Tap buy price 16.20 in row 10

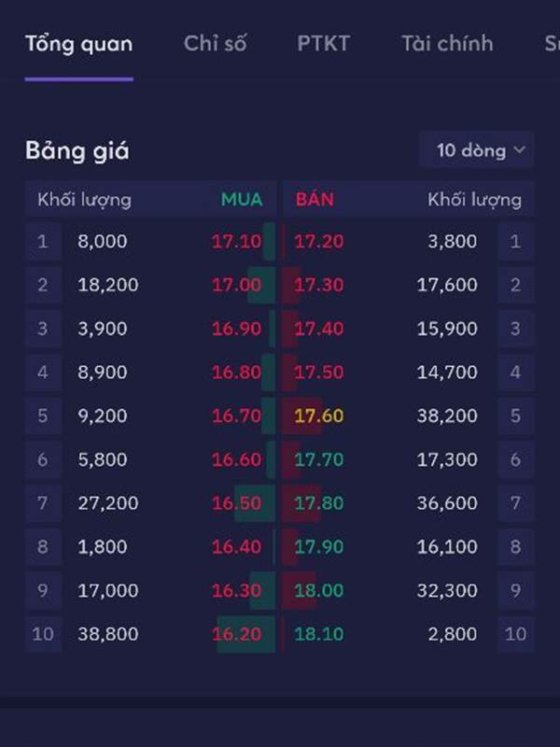pos(237,634)
